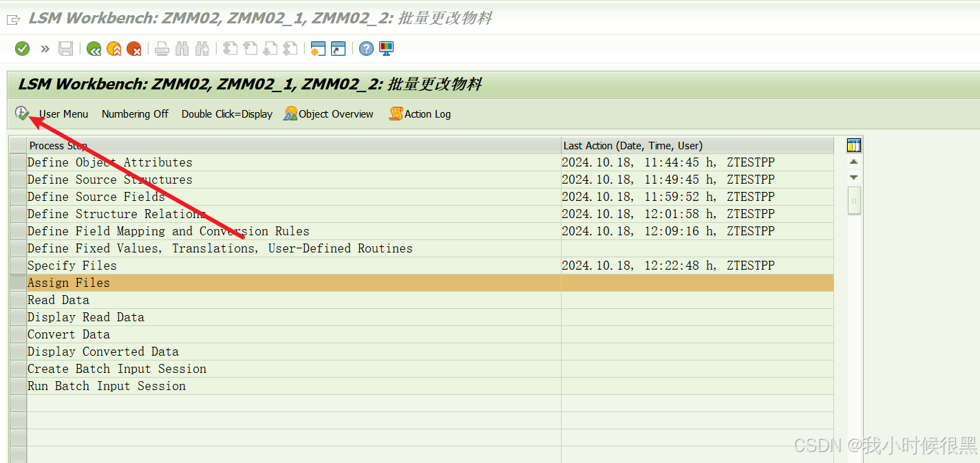Click the 11:44:45 last action cell
The image size is (980, 463).
(697, 162)
